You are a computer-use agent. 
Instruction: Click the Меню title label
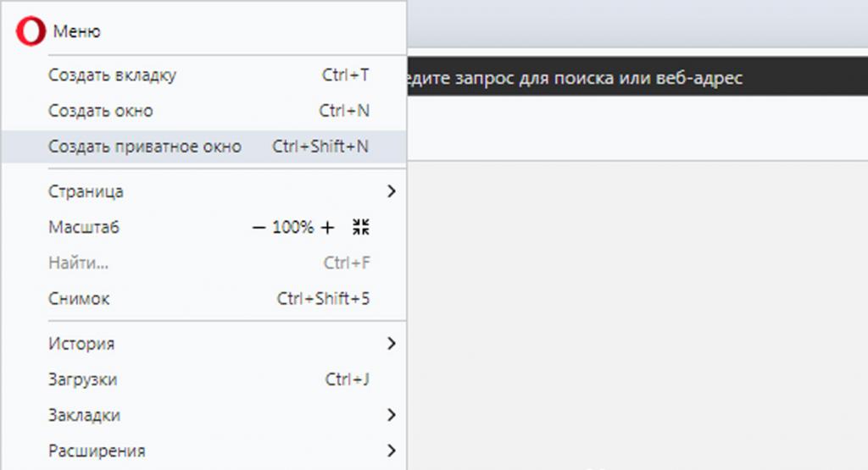click(76, 31)
